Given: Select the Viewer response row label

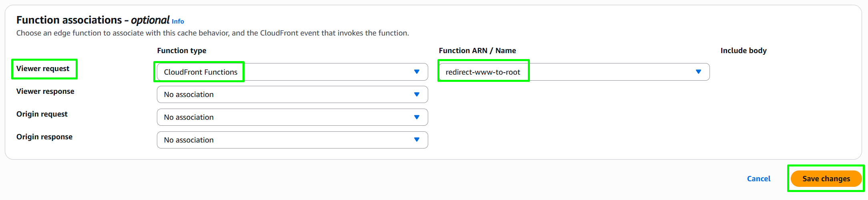Looking at the screenshot, I should coord(45,91).
